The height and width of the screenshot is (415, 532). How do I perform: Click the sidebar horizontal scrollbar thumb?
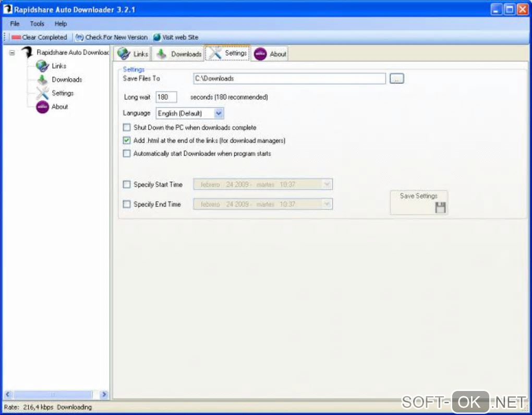(53, 395)
